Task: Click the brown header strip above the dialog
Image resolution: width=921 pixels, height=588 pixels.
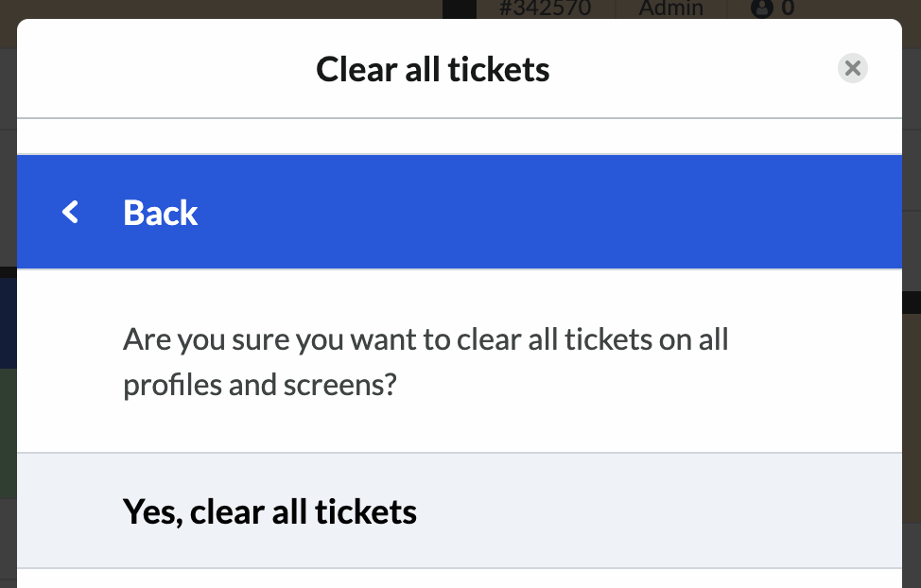Action: [x=223, y=9]
